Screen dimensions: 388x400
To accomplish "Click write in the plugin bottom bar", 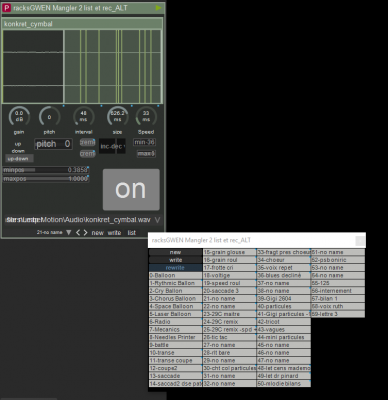I will 114,233.
